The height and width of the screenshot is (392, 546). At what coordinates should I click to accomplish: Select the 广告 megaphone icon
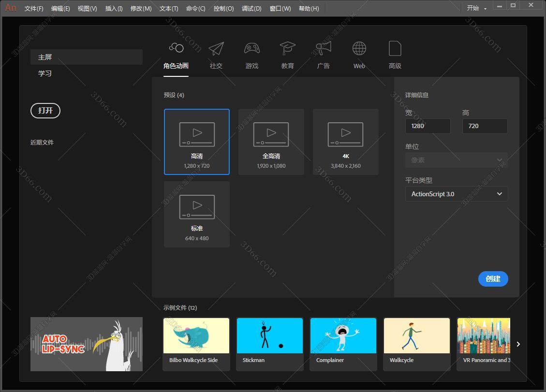click(323, 48)
